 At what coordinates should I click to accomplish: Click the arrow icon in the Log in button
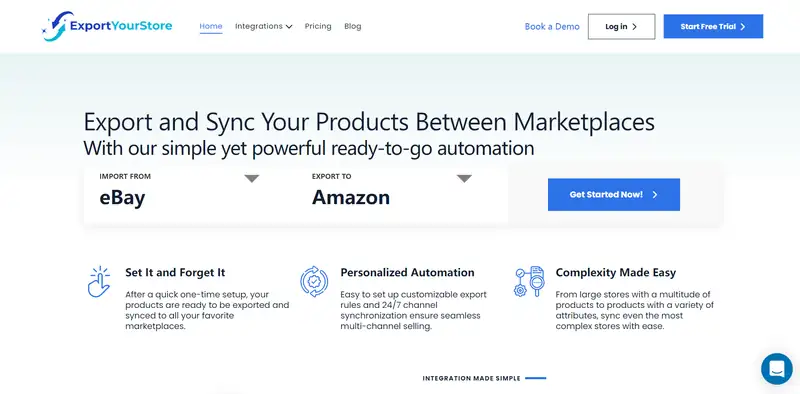click(x=634, y=27)
